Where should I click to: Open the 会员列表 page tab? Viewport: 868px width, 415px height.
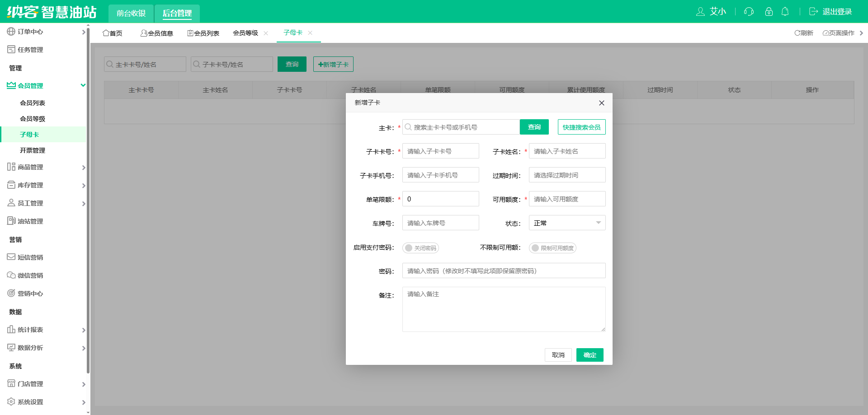(x=203, y=33)
